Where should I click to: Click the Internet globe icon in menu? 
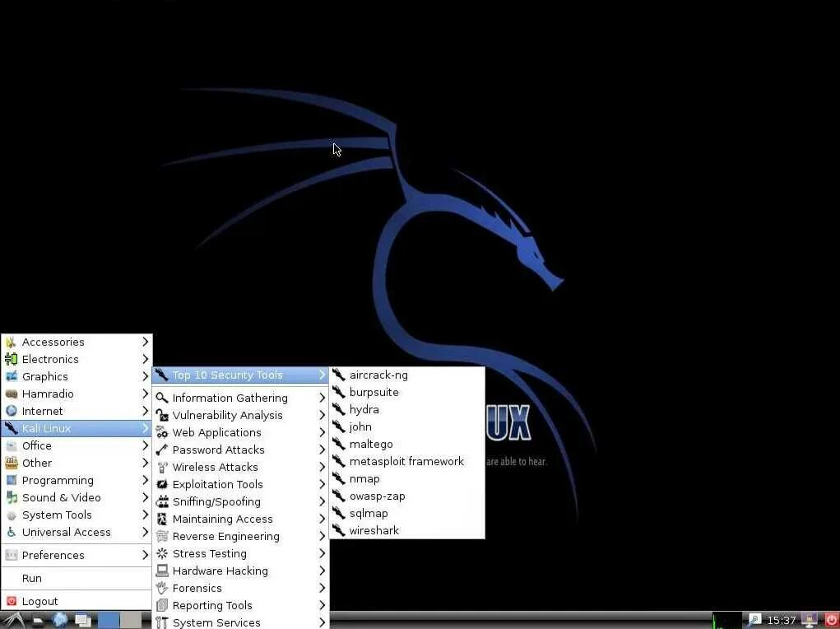point(12,411)
